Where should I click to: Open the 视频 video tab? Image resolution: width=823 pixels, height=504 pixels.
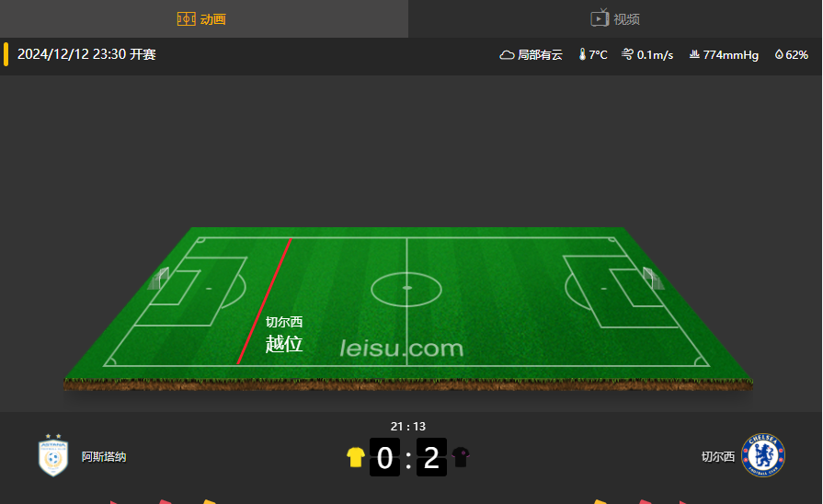click(615, 19)
